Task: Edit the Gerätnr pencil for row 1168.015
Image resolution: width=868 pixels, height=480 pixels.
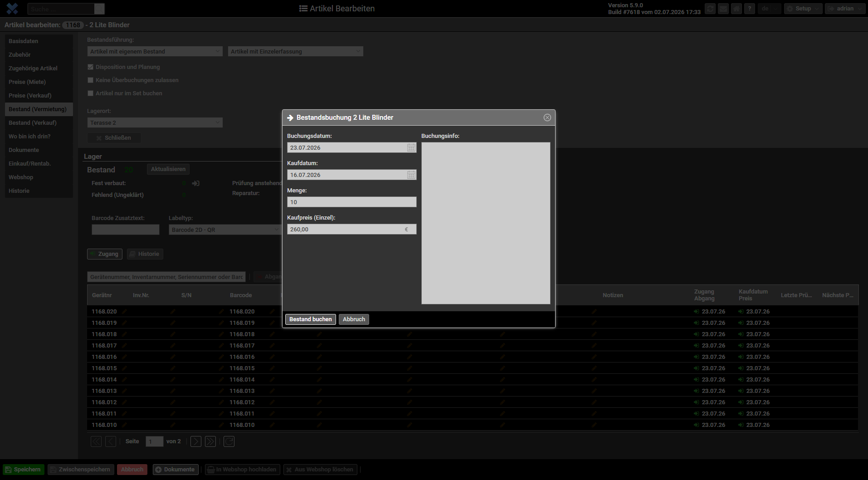Action: (124, 368)
